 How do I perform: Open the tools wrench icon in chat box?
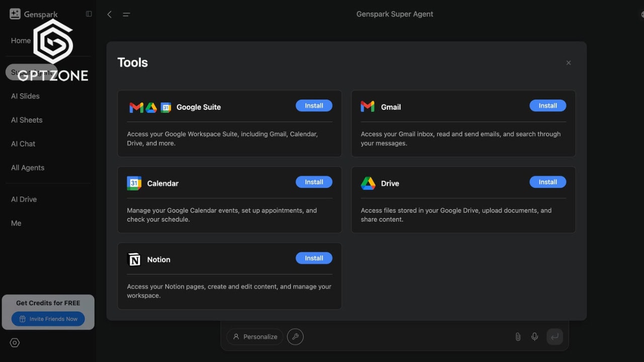pyautogui.click(x=295, y=337)
